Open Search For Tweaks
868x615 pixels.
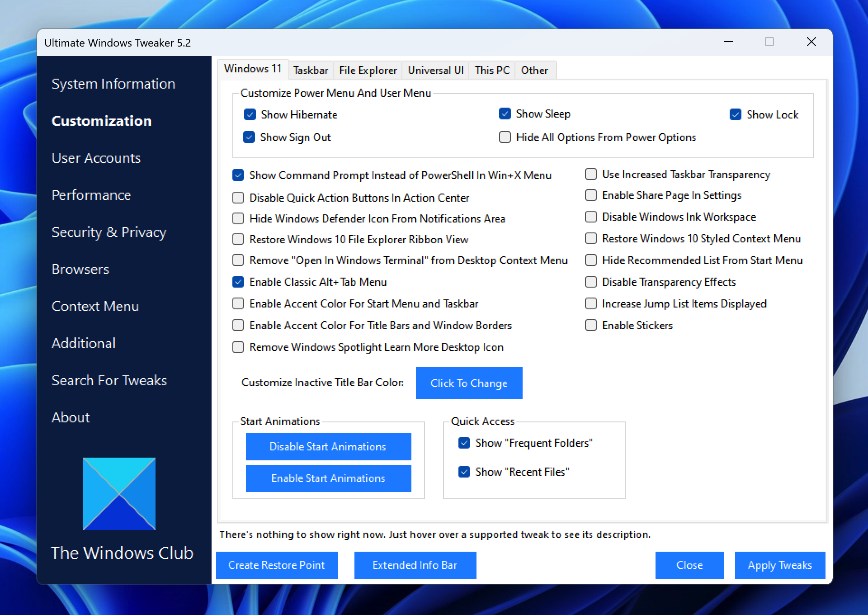(x=109, y=380)
